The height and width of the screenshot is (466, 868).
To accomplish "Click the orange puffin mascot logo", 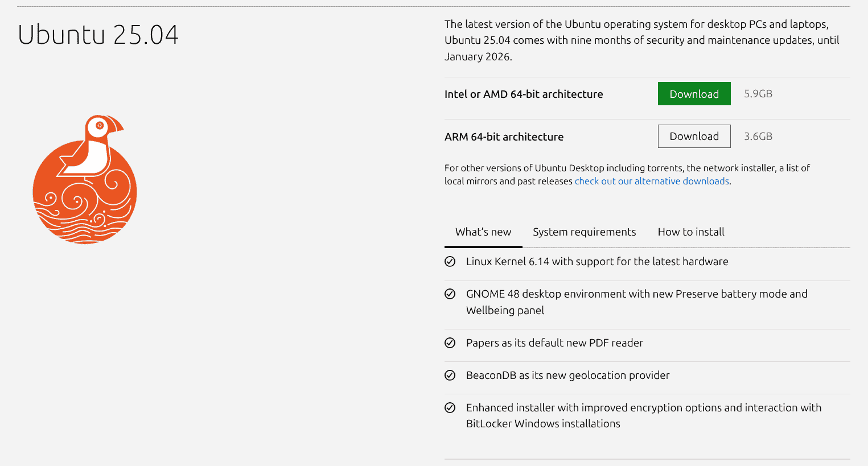I will [85, 180].
